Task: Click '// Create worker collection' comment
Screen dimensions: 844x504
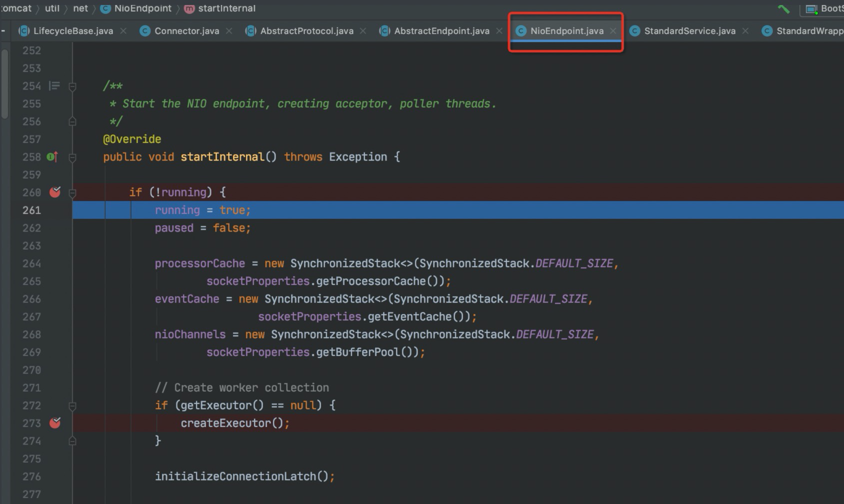Action: pos(242,387)
